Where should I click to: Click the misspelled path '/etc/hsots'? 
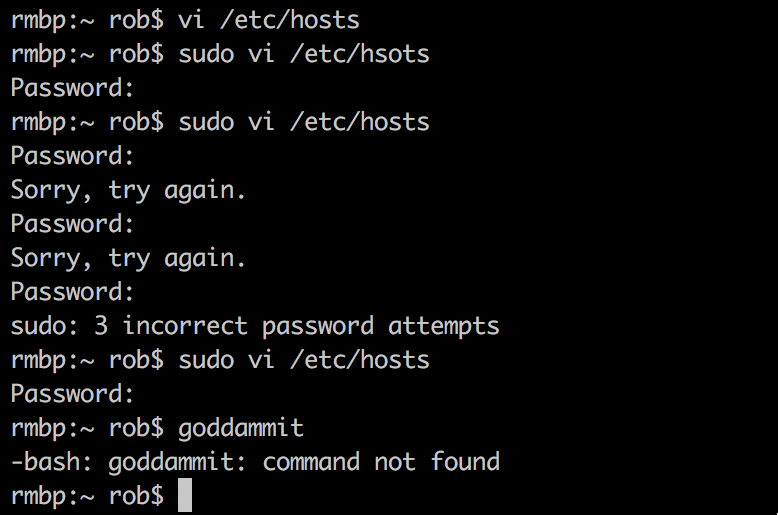point(360,54)
